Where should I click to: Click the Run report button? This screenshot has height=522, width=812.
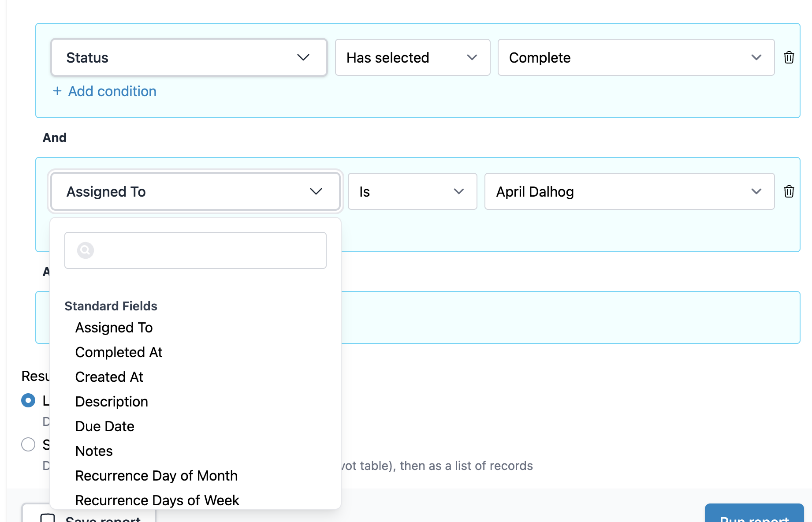pos(754,515)
